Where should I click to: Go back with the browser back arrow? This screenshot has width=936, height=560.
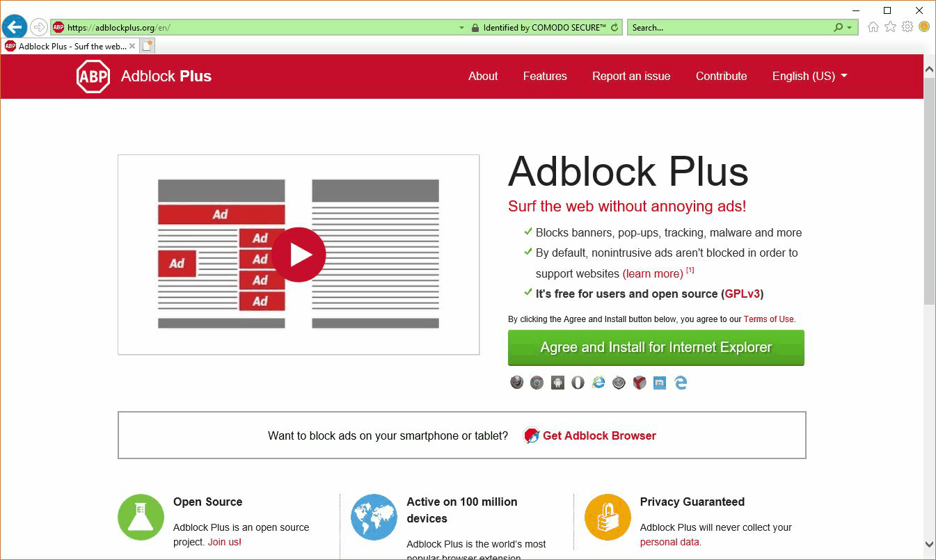[x=14, y=27]
